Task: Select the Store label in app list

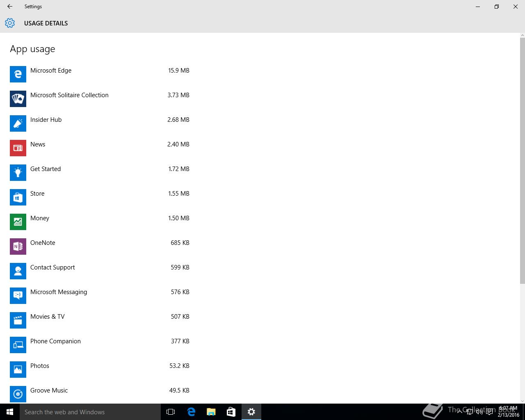Action: click(x=37, y=194)
